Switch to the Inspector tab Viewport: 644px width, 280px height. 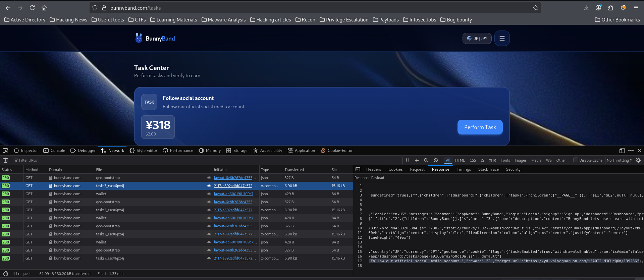(26, 151)
